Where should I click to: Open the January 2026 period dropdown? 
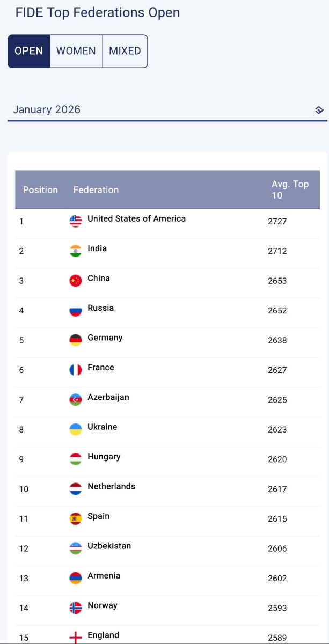click(161, 110)
